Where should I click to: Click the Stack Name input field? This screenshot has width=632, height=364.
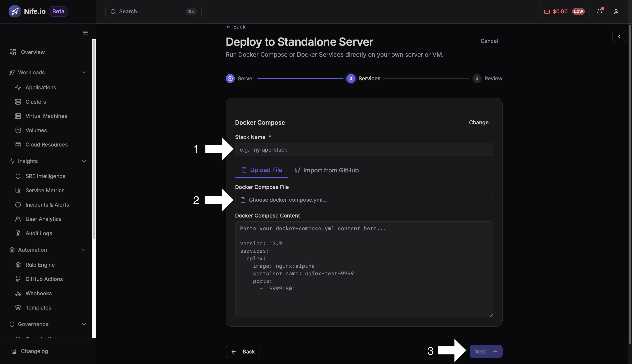point(363,150)
